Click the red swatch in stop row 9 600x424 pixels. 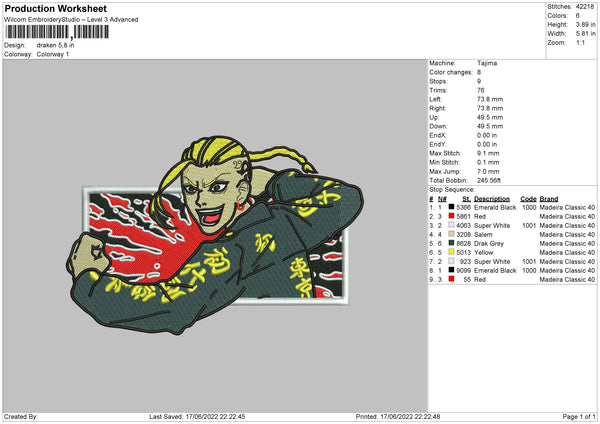(x=451, y=279)
